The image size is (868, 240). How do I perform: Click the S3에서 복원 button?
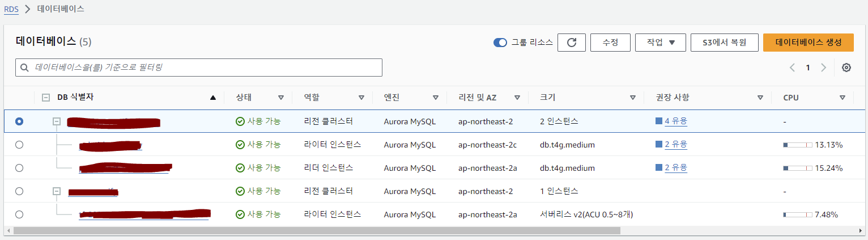click(725, 43)
